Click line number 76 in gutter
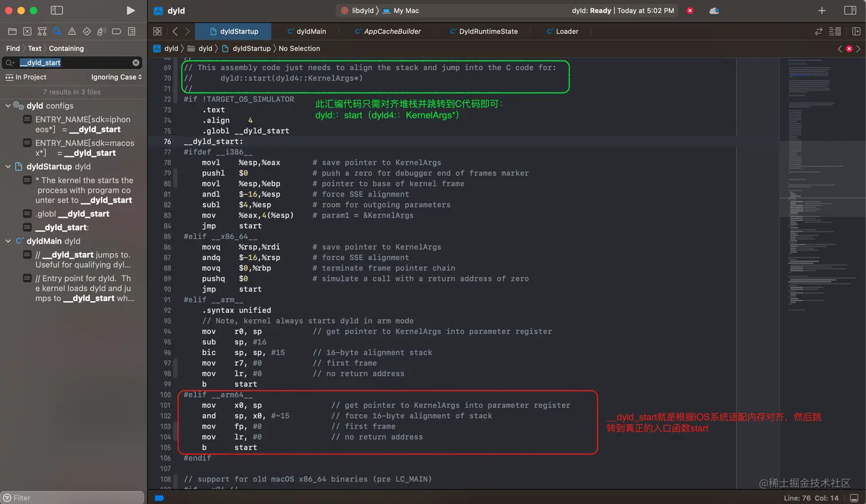Screen dimensions: 866x504 (167, 141)
